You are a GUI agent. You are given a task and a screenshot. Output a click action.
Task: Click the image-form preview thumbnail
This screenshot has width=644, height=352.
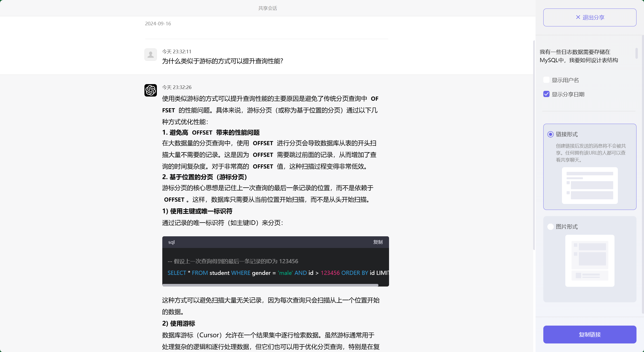589,261
